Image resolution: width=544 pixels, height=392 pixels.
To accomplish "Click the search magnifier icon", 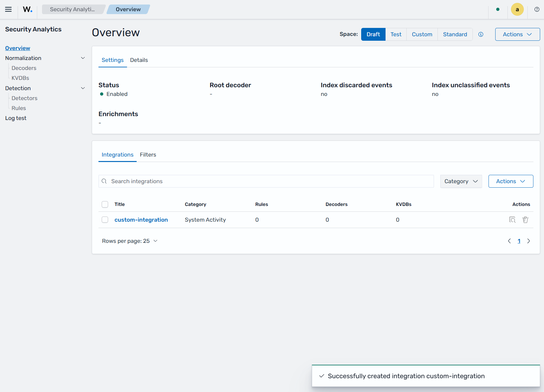I will (x=104, y=181).
